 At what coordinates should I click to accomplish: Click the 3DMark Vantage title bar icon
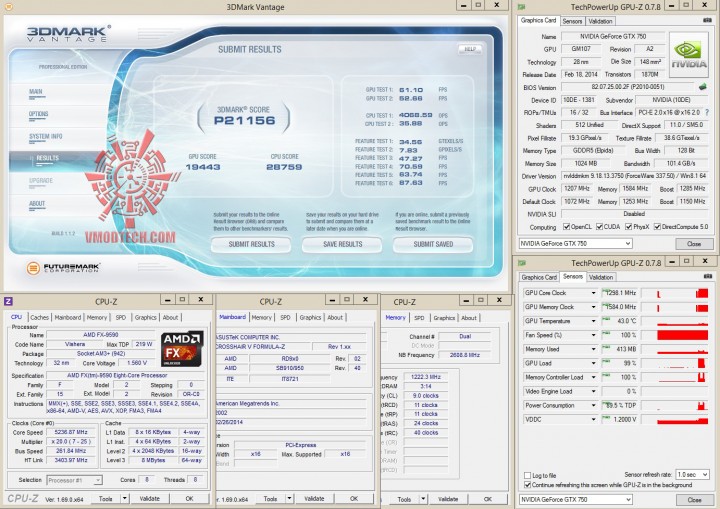(x=8, y=7)
